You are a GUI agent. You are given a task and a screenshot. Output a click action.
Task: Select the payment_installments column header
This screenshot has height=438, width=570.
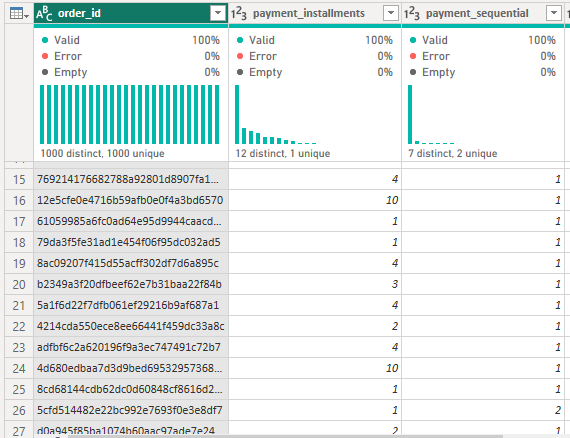(315, 14)
